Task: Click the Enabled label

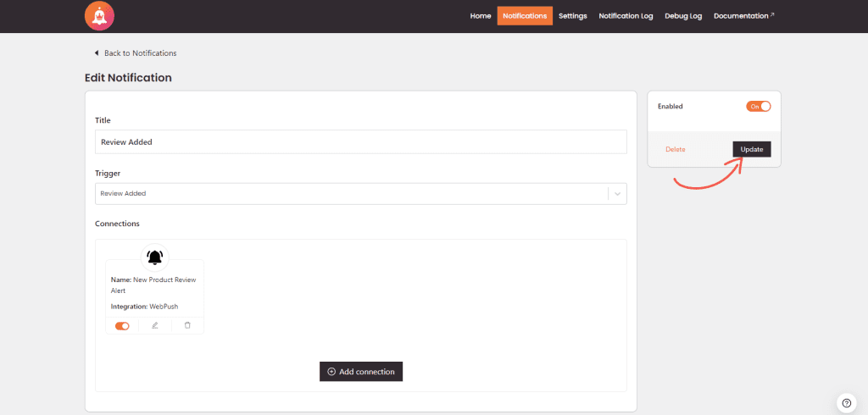Action: 670,106
